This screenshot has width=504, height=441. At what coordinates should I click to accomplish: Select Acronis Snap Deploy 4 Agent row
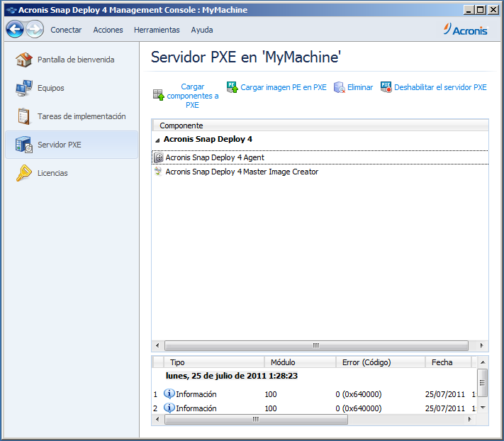[x=320, y=157]
